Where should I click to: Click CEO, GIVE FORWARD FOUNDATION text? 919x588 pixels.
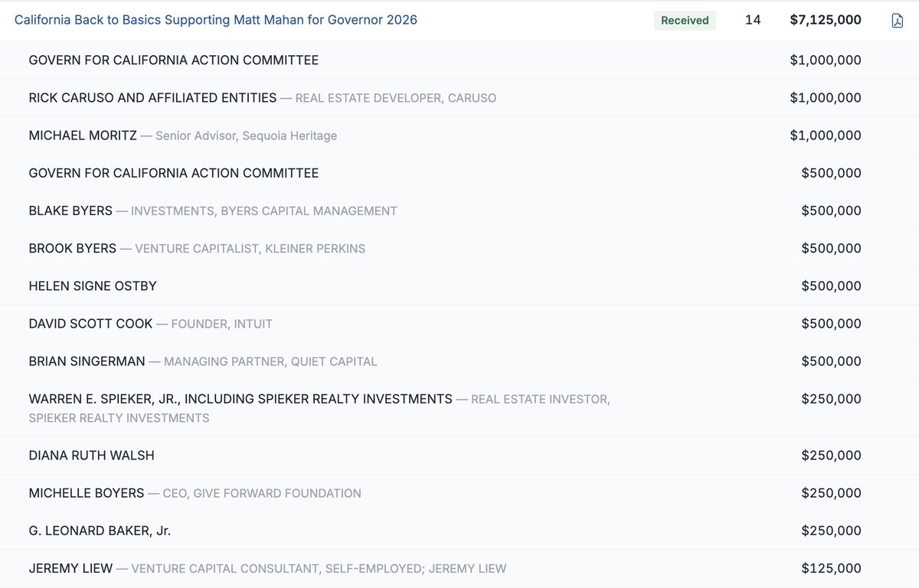point(262,492)
